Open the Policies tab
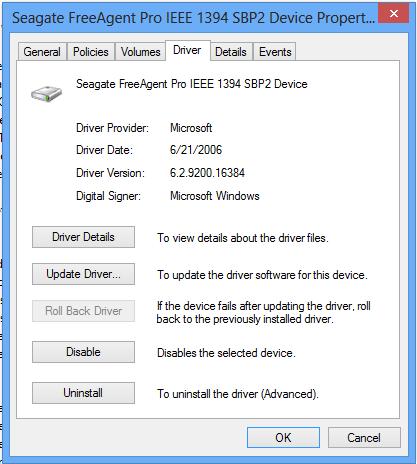This screenshot has height=464, width=417. (x=91, y=52)
